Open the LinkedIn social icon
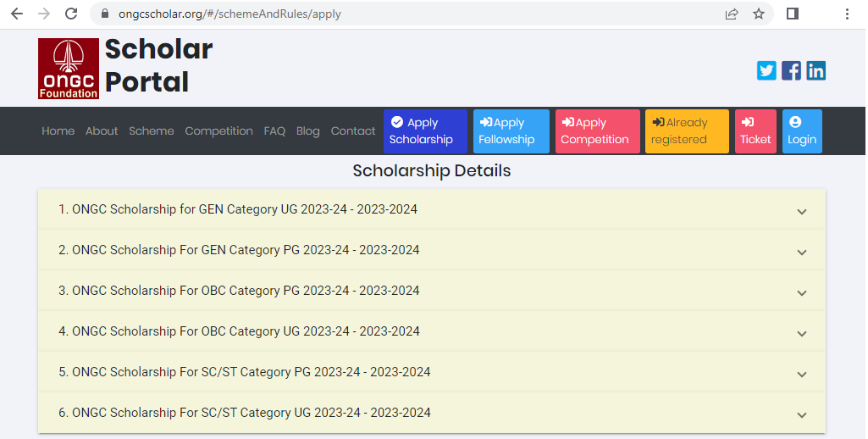Screen dimensions: 868x439 click(x=816, y=71)
